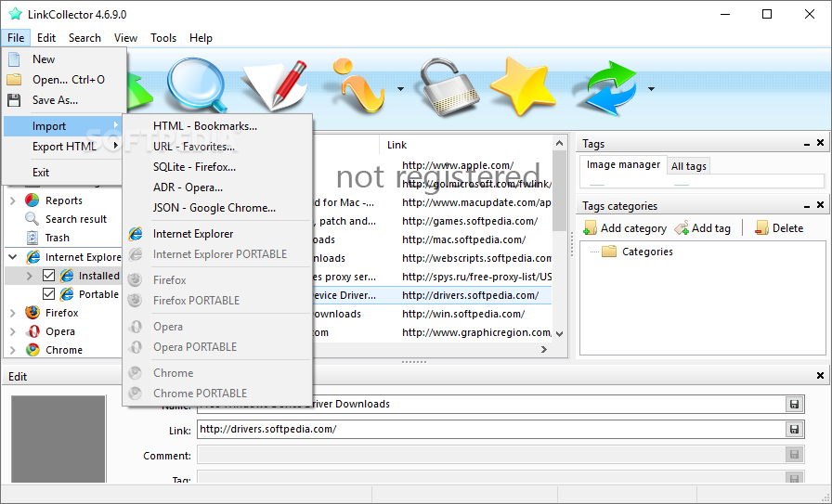Open the Tools menu
The width and height of the screenshot is (832, 504).
click(x=163, y=38)
